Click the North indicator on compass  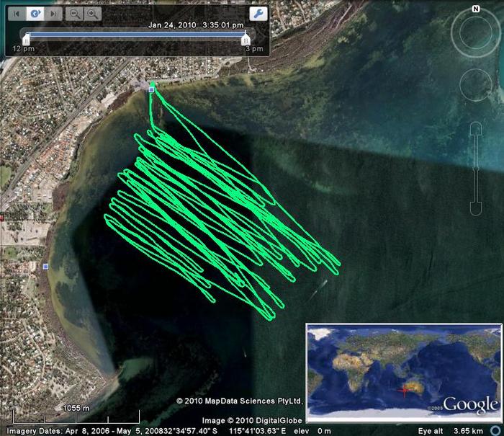click(476, 9)
